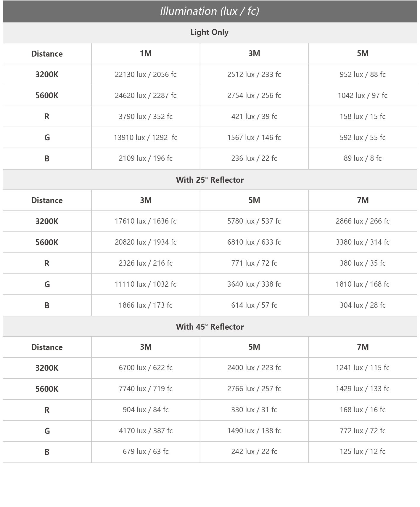Select the 1042 lux / 97 fc cell
Screen dimensions: 420x507
pos(363,95)
